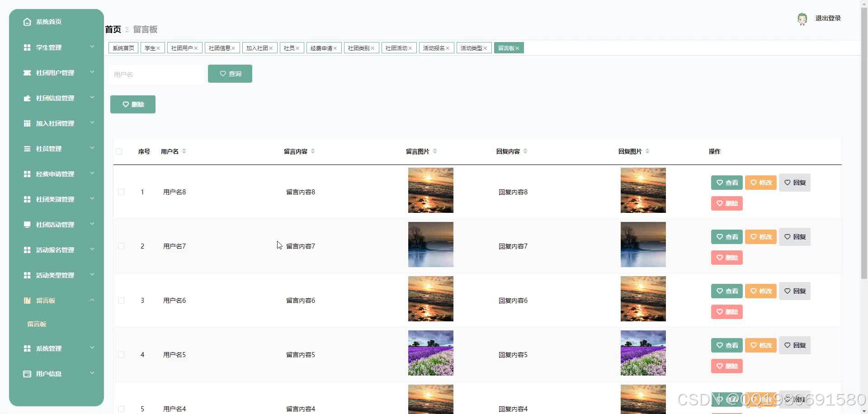Screen dimensions: 868x414
Task: Close the 社团用户 tab with its x
Action: point(196,48)
